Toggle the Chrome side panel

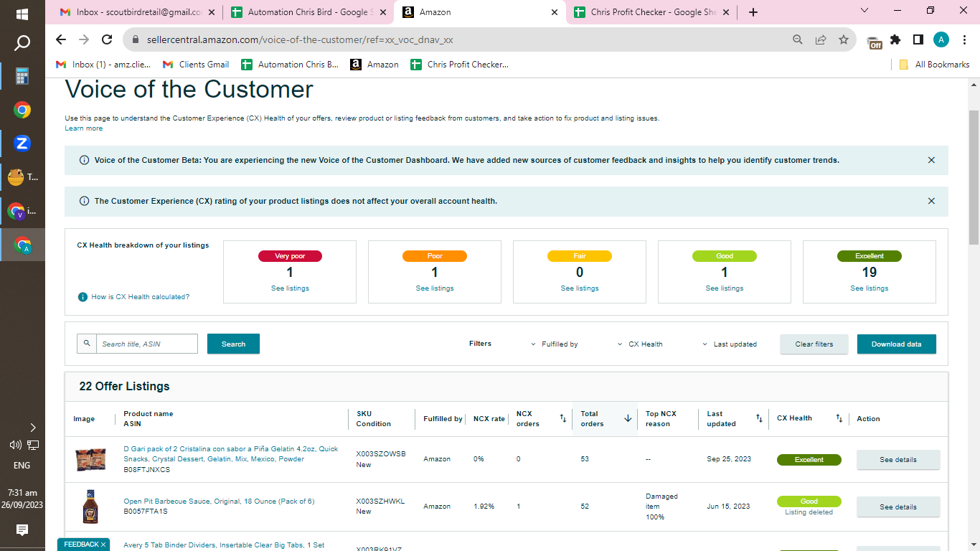point(918,40)
